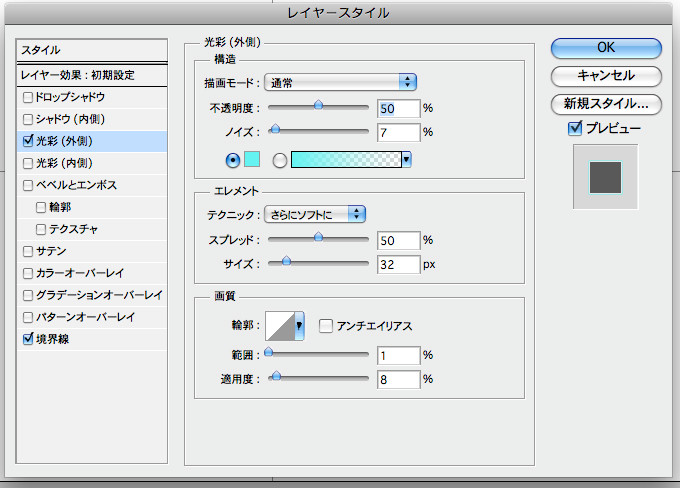Click the style preview thumbnail
Image resolution: width=680 pixels, height=488 pixels.
(605, 176)
